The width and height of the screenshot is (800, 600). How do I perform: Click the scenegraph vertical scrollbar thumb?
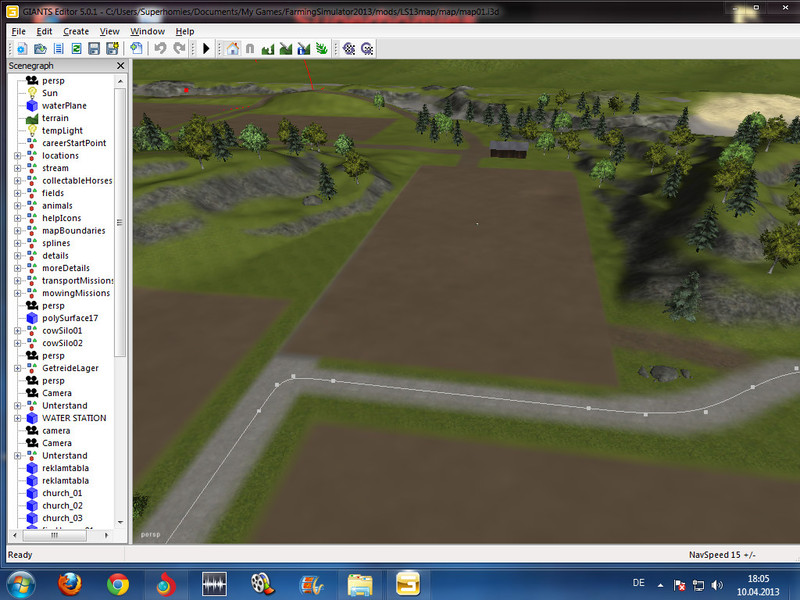click(x=120, y=222)
